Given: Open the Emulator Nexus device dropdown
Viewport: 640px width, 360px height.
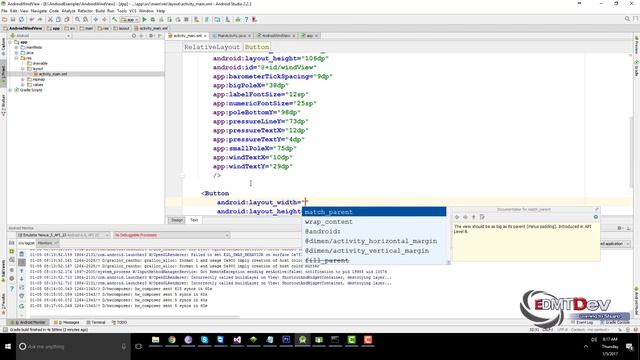Looking at the screenshot, I should pos(63,235).
